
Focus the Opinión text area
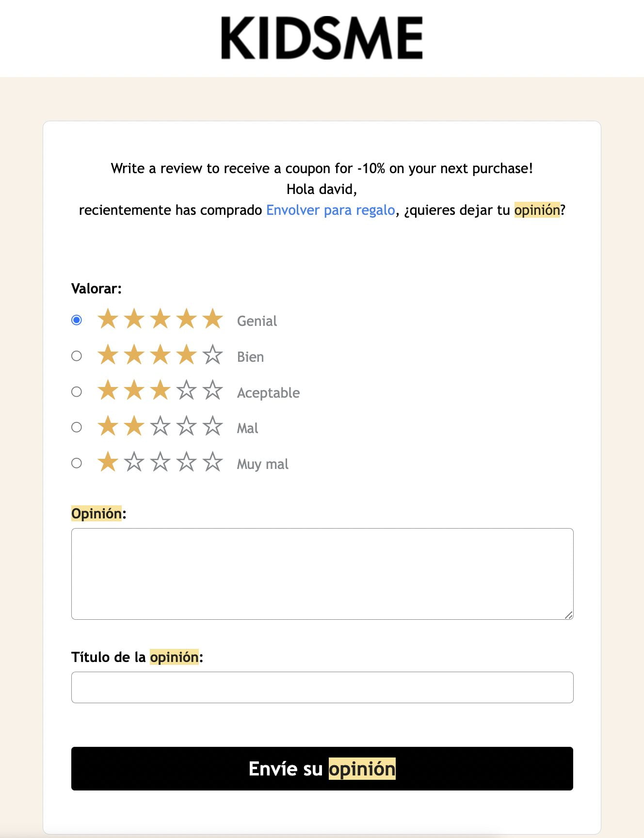(322, 574)
